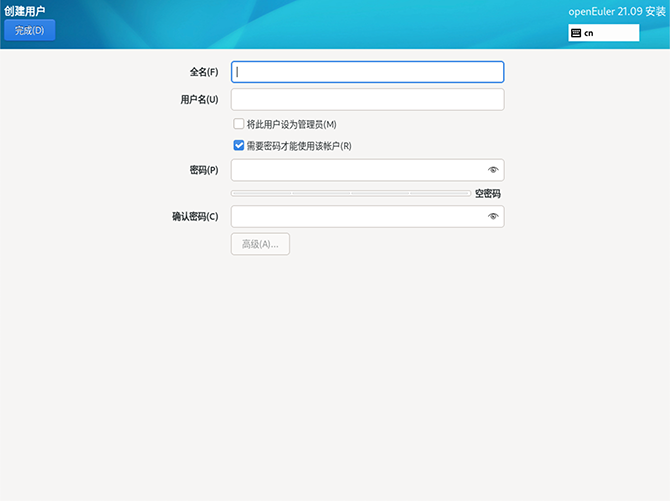Uncheck 需要密码才能使用该帐户 checkbox
670x501 pixels.
click(x=239, y=146)
